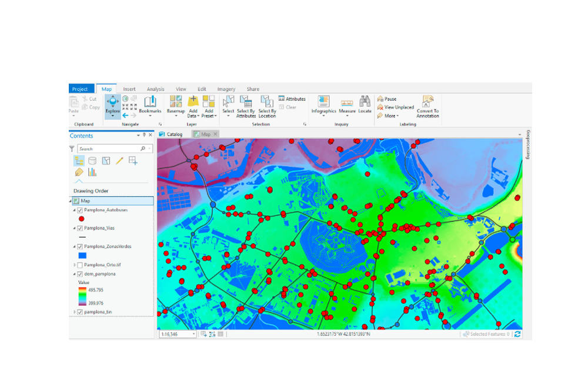588x392 pixels.
Task: Uncheck the Pamplona_Autobuses layer
Action: (80, 210)
